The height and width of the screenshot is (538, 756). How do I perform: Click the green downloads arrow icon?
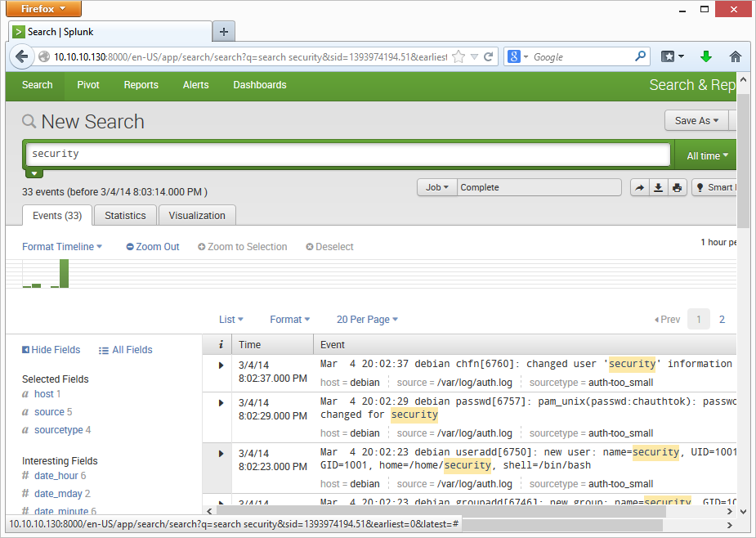click(706, 56)
